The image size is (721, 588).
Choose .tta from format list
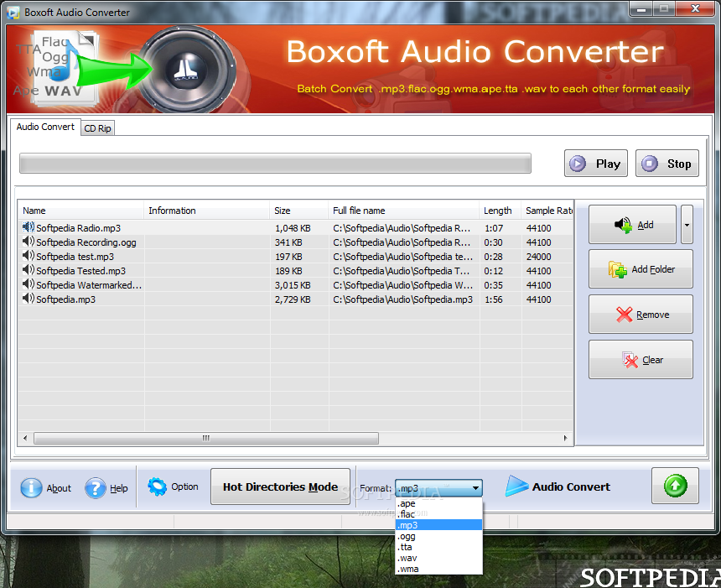(438, 547)
